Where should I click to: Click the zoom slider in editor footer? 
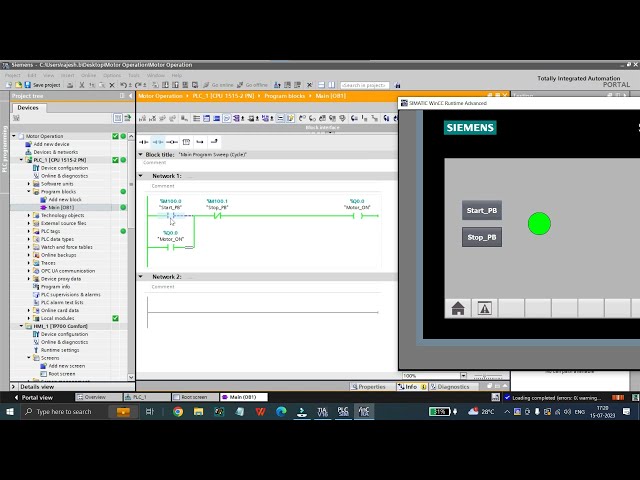click(488, 376)
